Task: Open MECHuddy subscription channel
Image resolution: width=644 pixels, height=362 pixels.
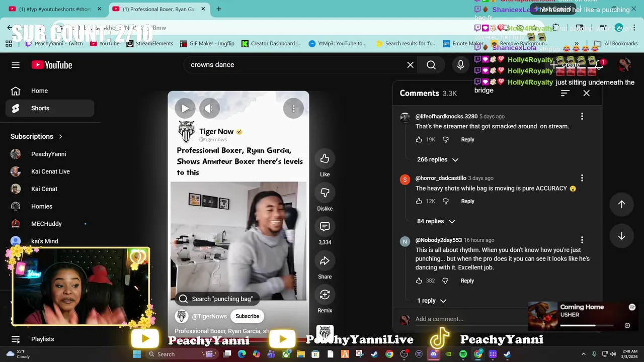Action: pos(50,224)
